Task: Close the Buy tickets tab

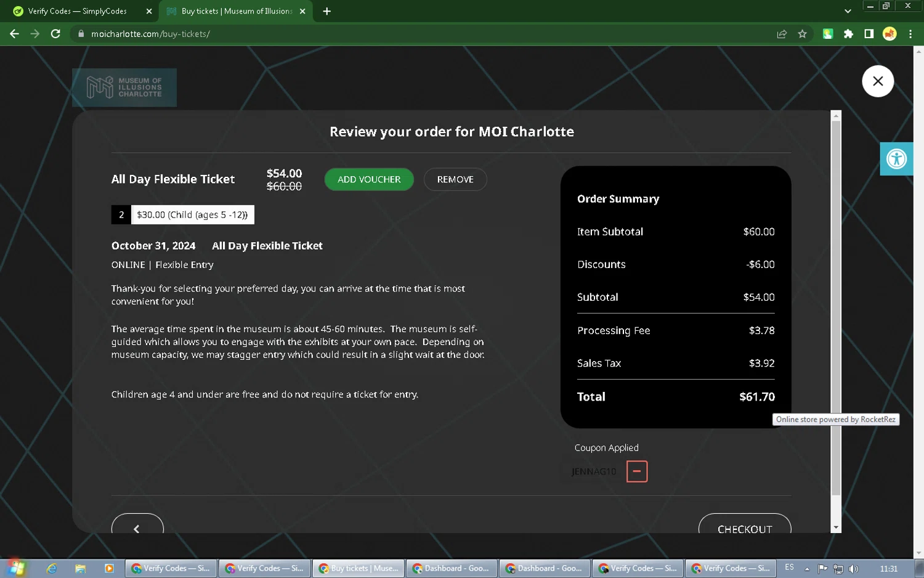Action: (x=302, y=11)
